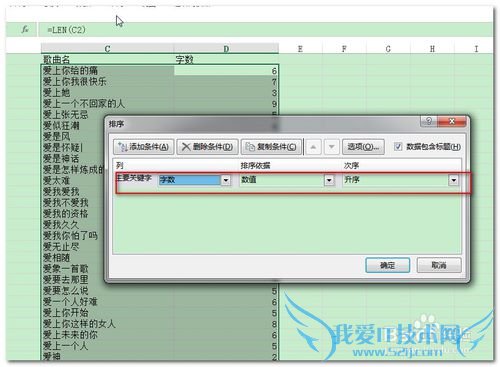Click the cell labeled 歌曲名
Image resolution: width=500 pixels, height=367 pixels.
(x=107, y=60)
